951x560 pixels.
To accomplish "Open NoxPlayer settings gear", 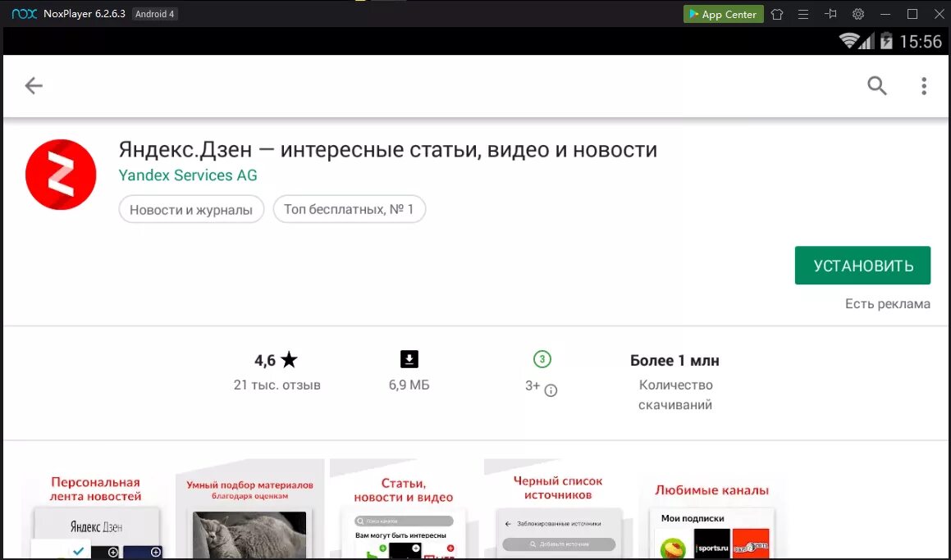I will click(x=857, y=14).
